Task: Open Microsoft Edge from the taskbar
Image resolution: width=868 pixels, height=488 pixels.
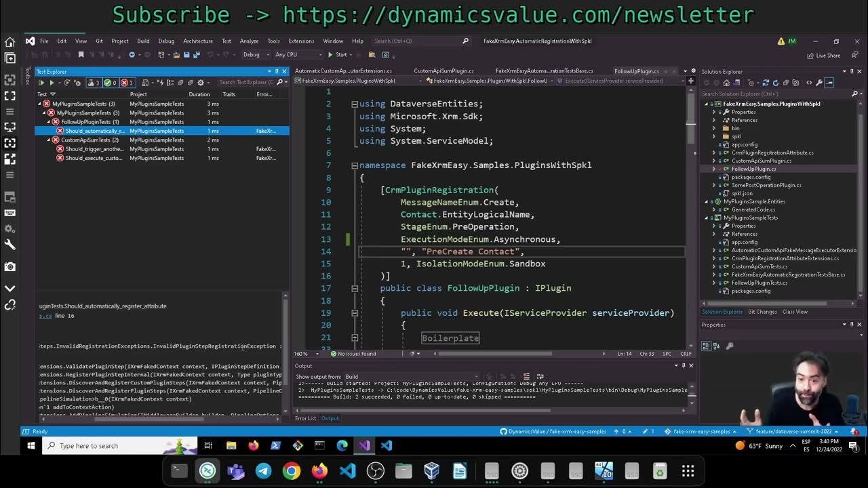Action: click(342, 445)
